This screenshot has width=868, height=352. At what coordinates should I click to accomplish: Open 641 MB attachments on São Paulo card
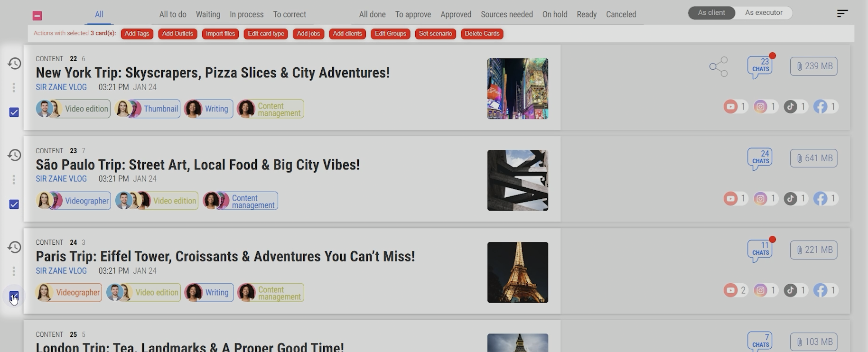coord(813,158)
